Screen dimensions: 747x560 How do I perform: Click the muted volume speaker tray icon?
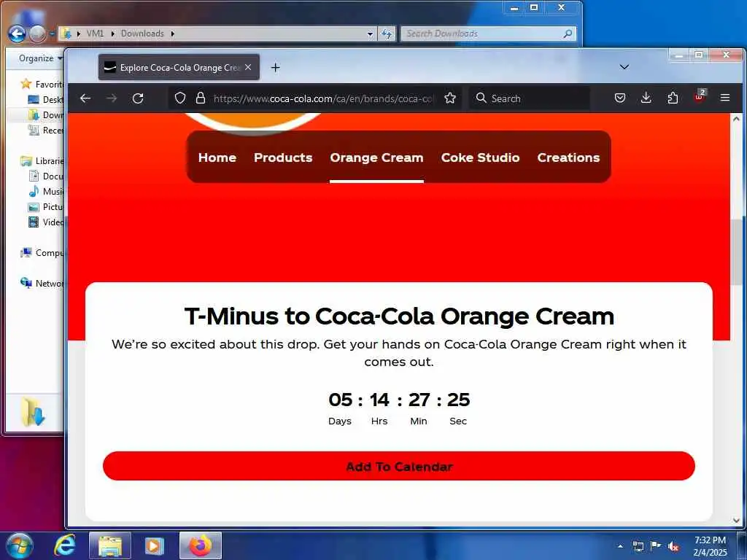673,547
